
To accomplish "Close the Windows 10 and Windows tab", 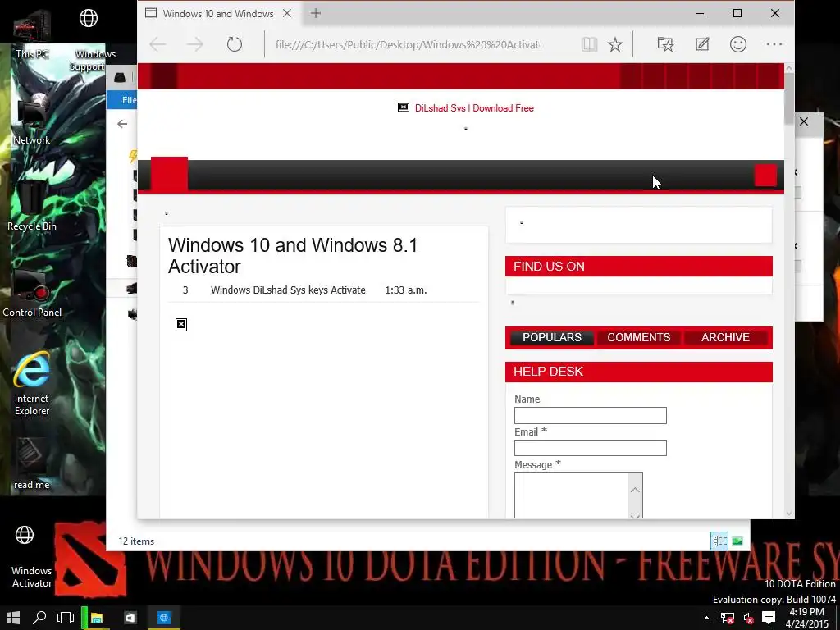I will pos(287,13).
